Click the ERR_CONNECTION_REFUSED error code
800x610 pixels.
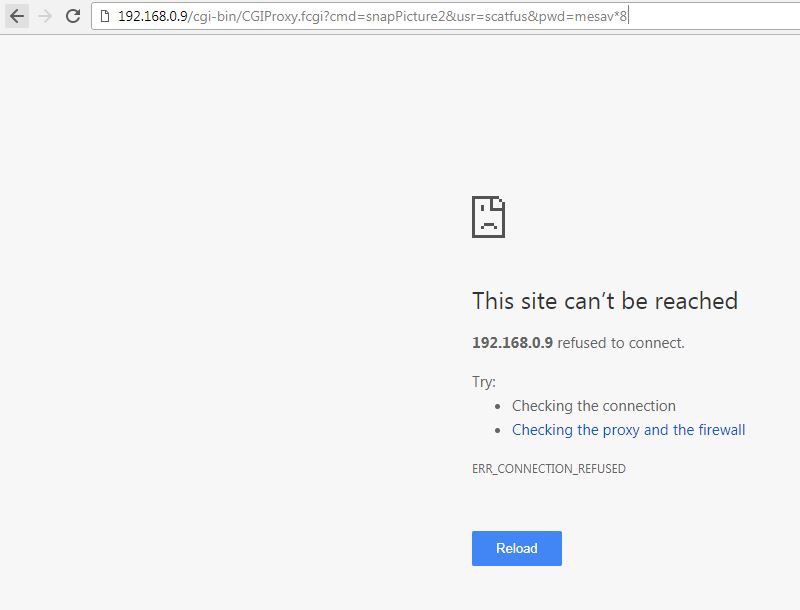coord(548,469)
